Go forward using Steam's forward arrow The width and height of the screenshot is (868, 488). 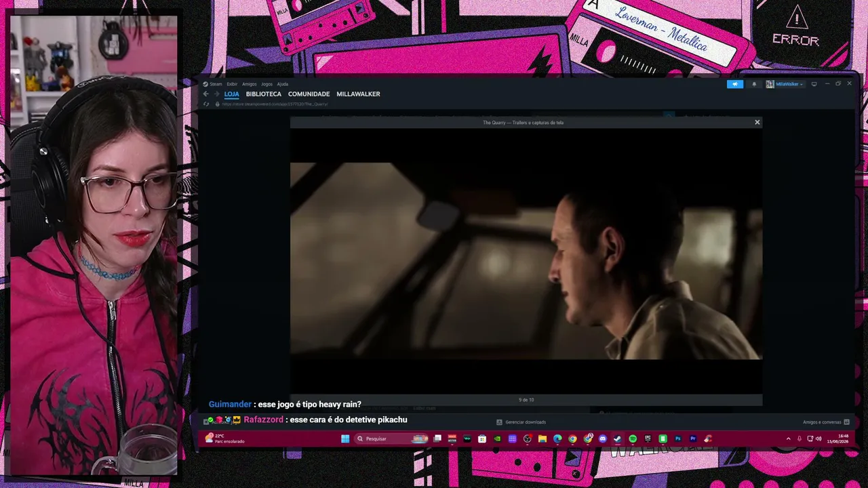[216, 94]
